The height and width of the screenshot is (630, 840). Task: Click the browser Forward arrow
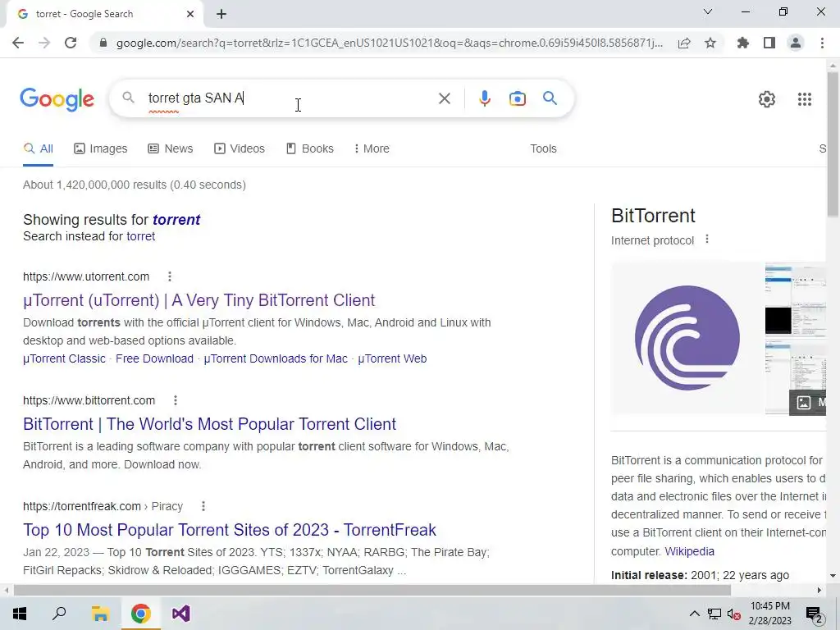point(44,43)
